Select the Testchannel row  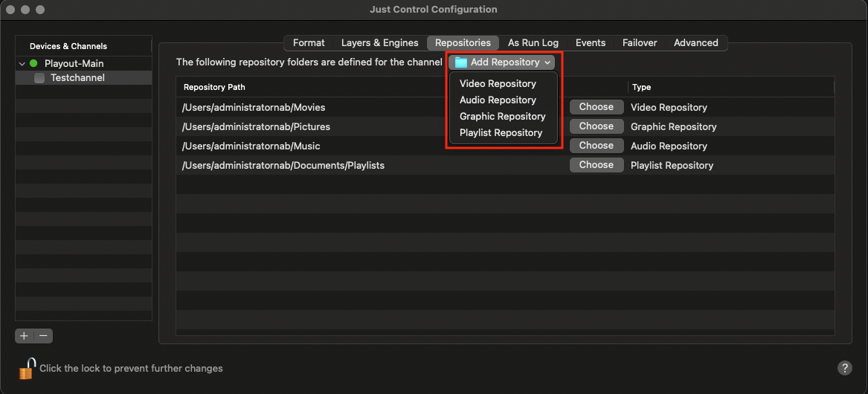click(x=83, y=78)
